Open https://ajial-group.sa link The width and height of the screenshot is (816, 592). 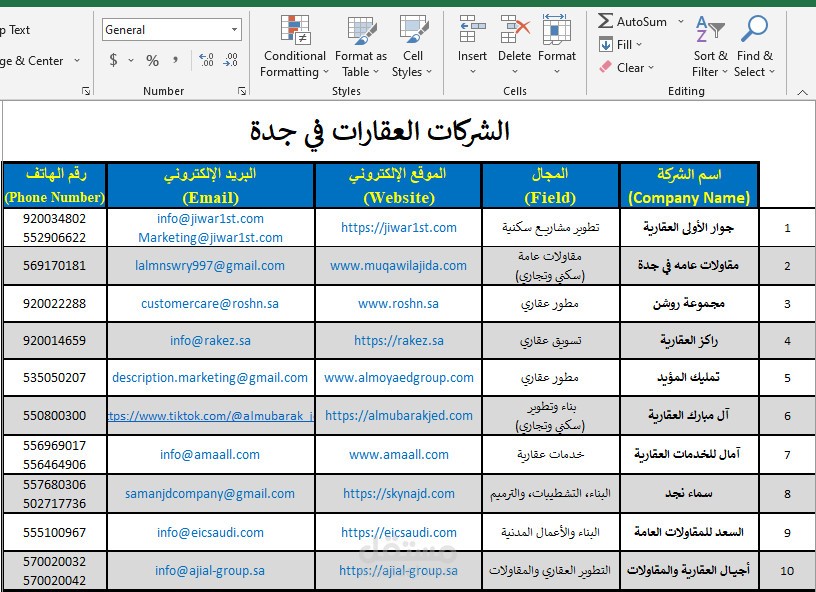[399, 570]
